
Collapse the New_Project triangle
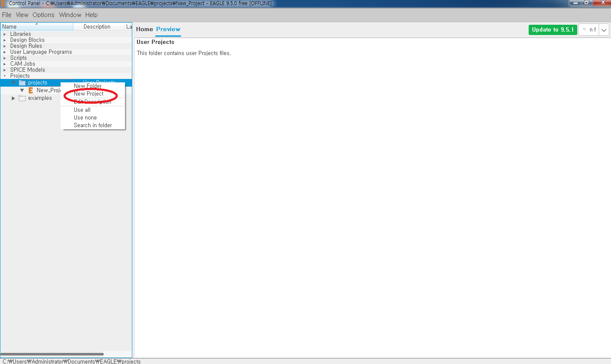22,90
